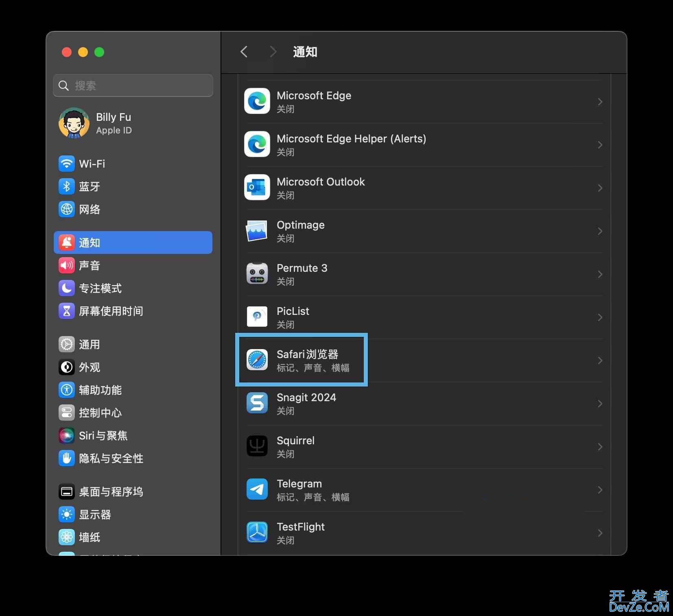Select the 通知 label in the sidebar

click(90, 243)
